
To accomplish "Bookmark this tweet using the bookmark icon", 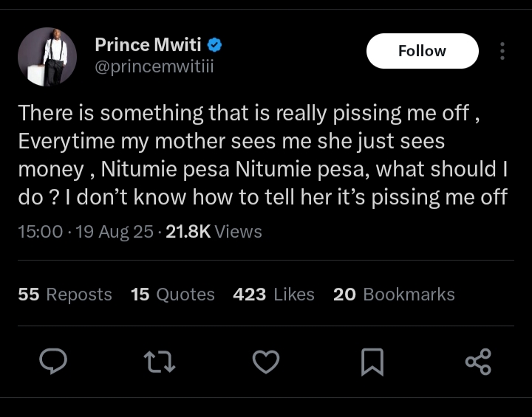I will pyautogui.click(x=372, y=361).
